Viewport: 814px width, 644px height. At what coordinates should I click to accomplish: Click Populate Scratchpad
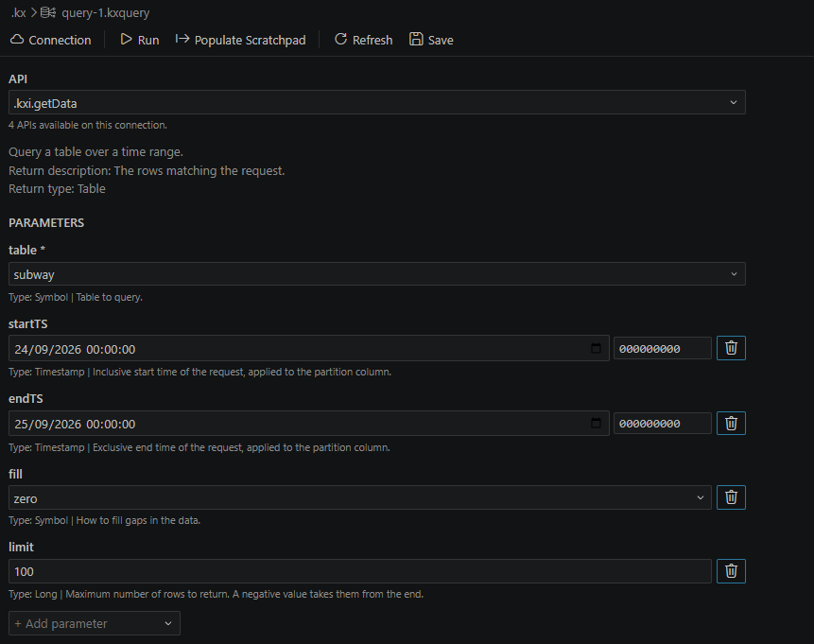240,40
